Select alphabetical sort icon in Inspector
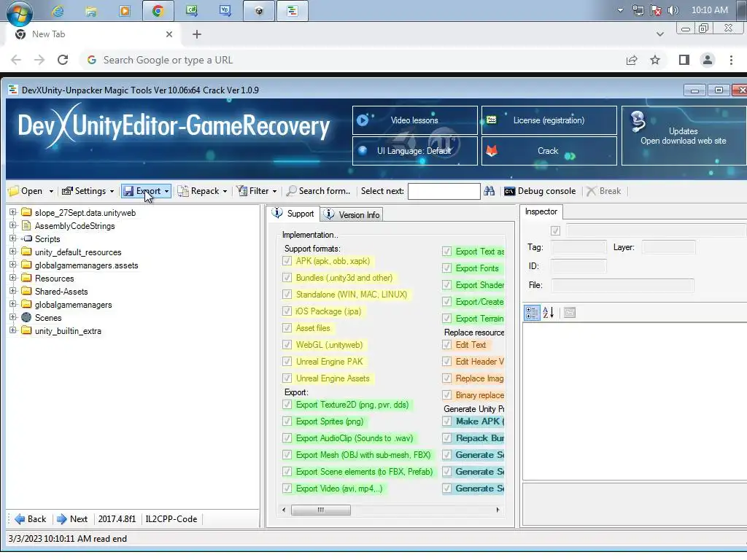The width and height of the screenshot is (747, 560). pos(548,312)
